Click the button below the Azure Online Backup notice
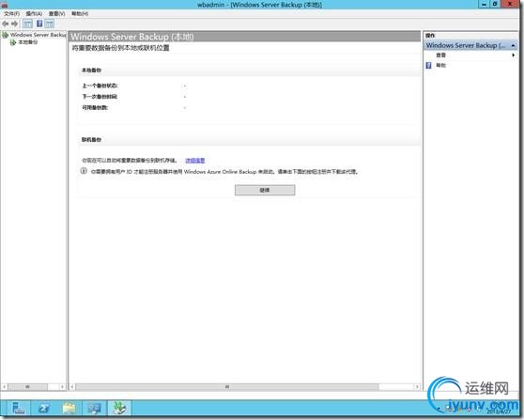This screenshot has height=420, width=524. 265,190
